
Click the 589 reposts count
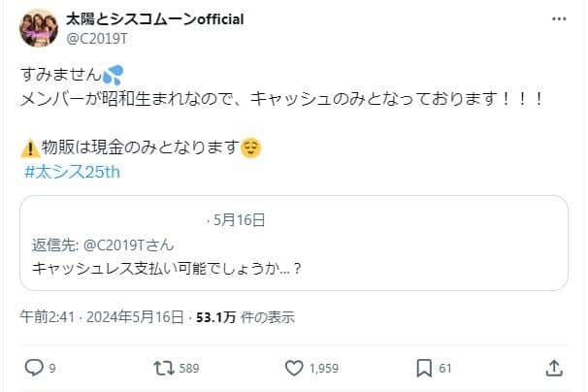pos(190,368)
